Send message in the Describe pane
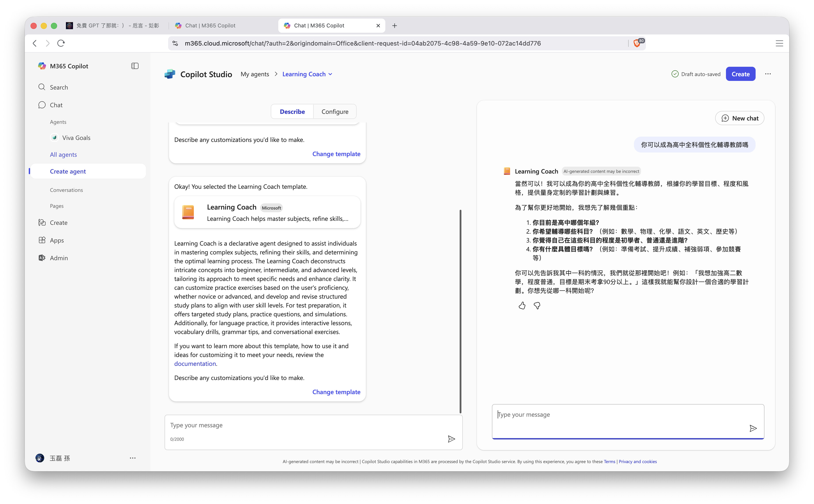 (x=451, y=439)
